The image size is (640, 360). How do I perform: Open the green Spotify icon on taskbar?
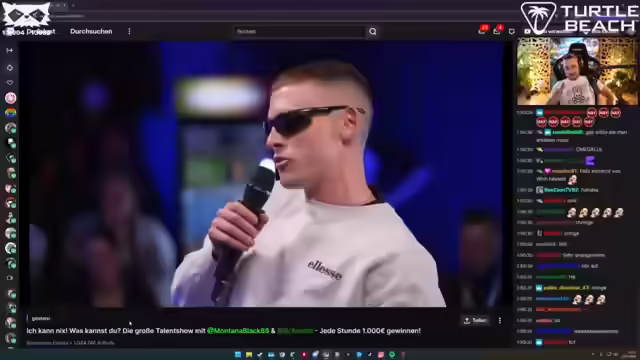tap(392, 355)
